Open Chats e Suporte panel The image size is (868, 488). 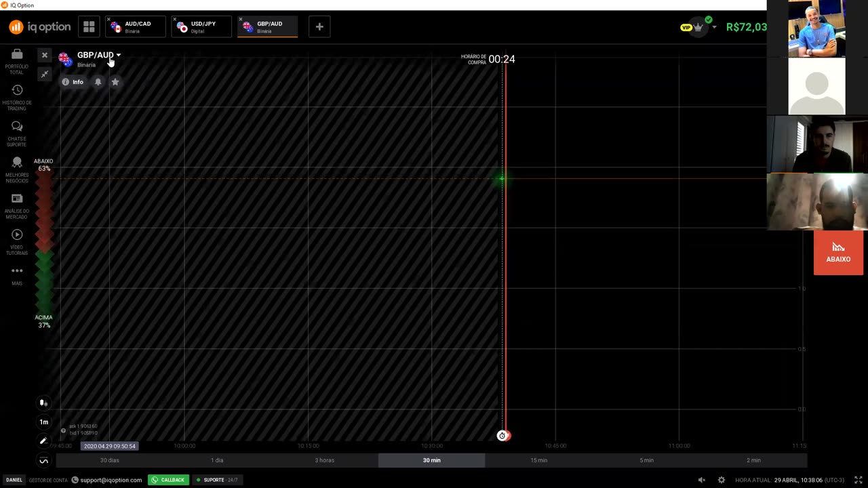(x=17, y=134)
